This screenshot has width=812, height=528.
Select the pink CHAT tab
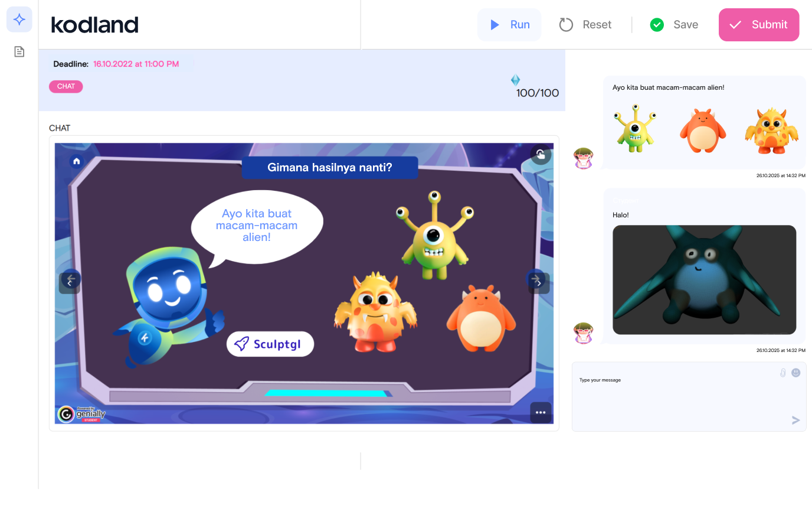pos(66,86)
